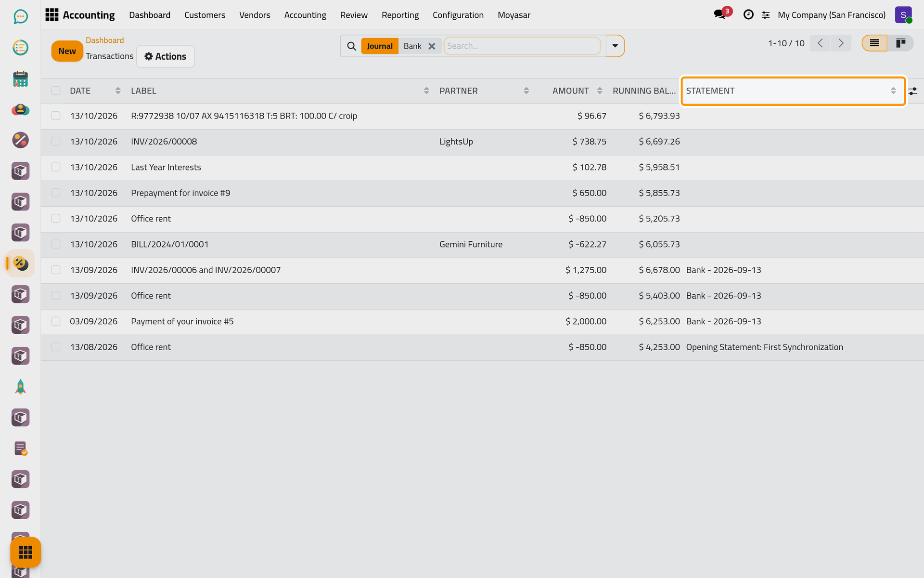
Task: Open the Actions button
Action: coord(166,56)
